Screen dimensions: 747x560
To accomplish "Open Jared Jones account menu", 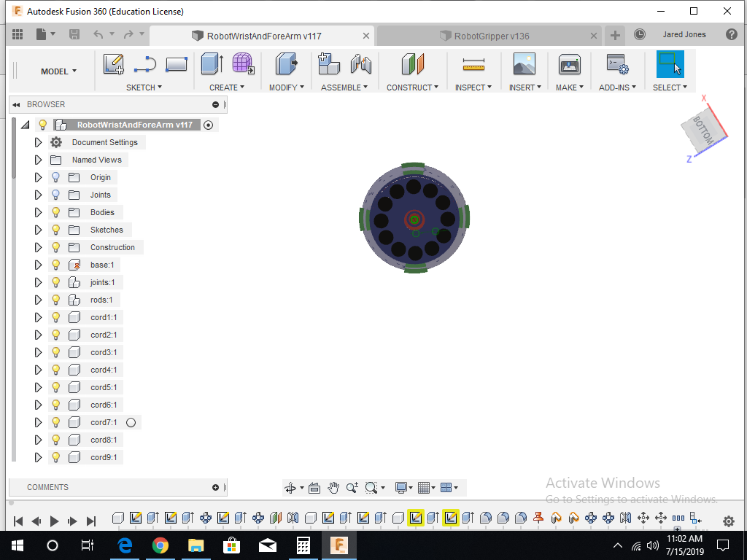I will [x=684, y=34].
